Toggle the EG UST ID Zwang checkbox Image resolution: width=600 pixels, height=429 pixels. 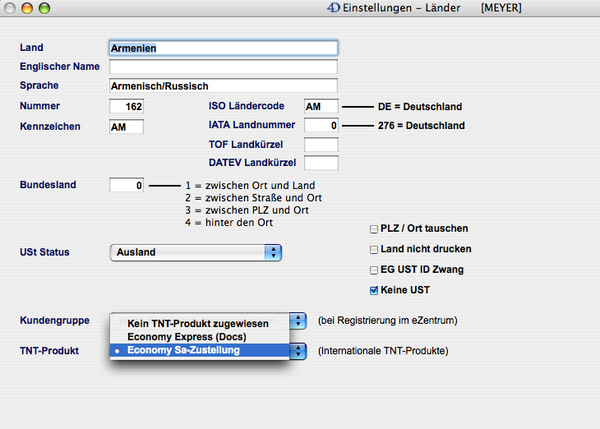[x=374, y=269]
